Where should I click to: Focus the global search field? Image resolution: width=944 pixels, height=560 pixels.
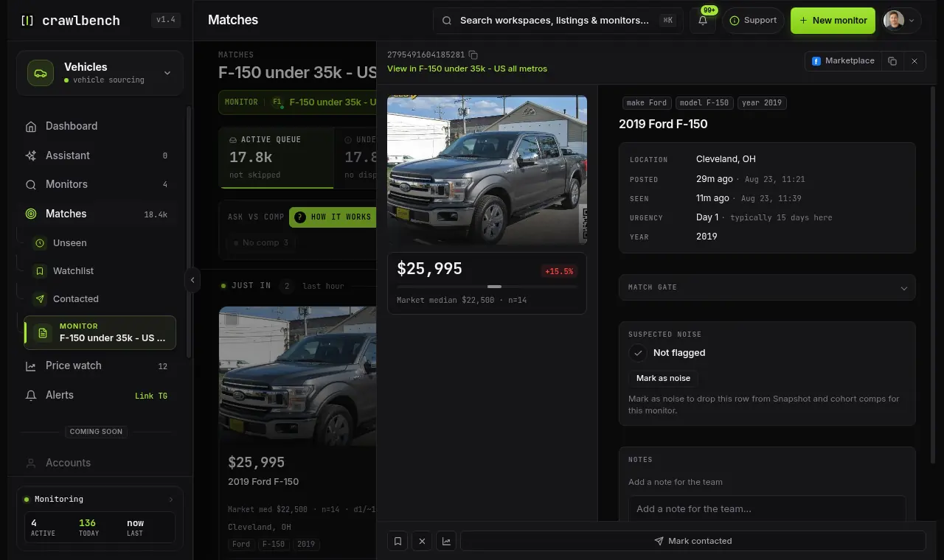[557, 21]
